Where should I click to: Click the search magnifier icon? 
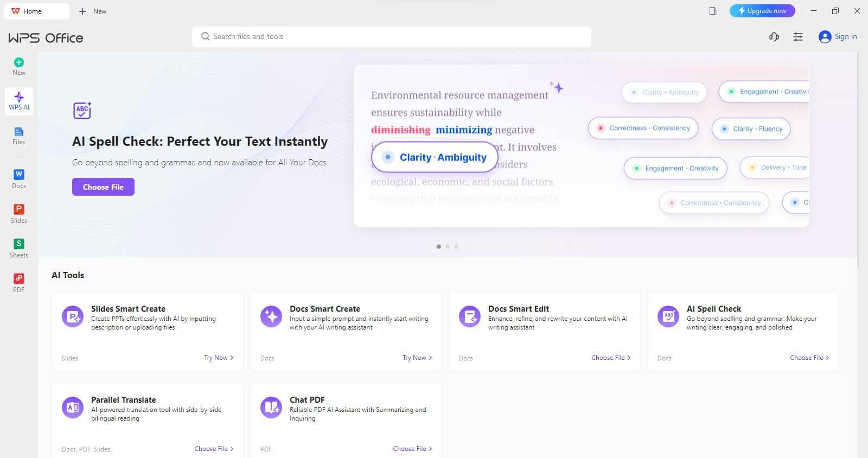coord(205,36)
